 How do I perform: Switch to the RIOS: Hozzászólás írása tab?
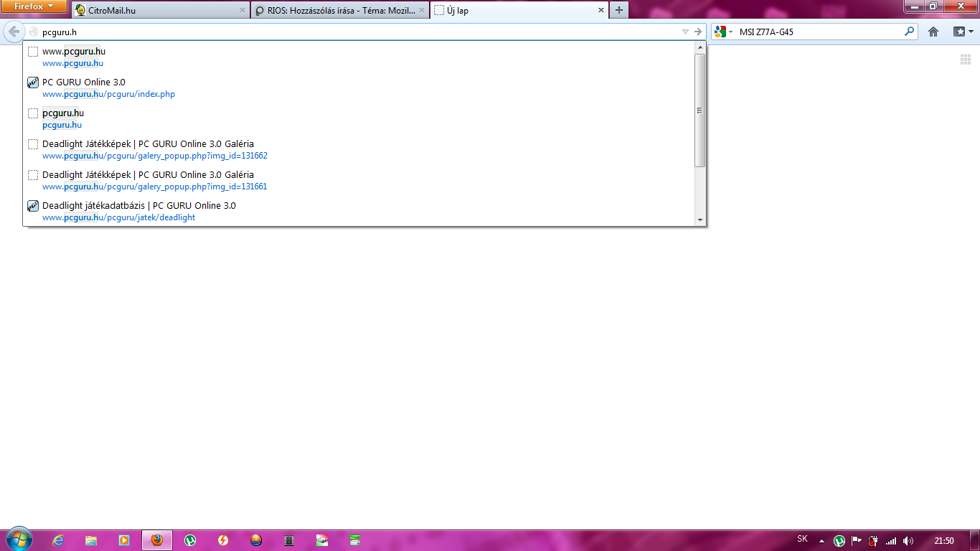tap(340, 10)
